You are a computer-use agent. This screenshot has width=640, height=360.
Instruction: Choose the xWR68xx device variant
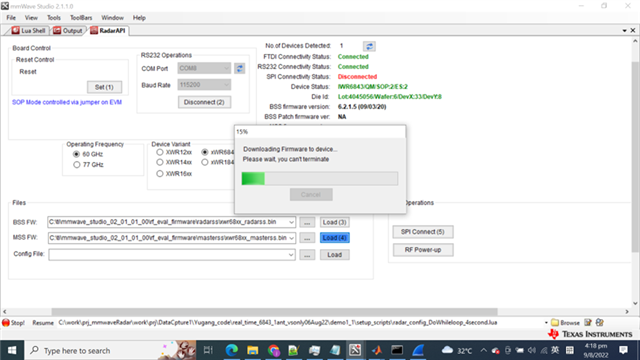click(205, 152)
